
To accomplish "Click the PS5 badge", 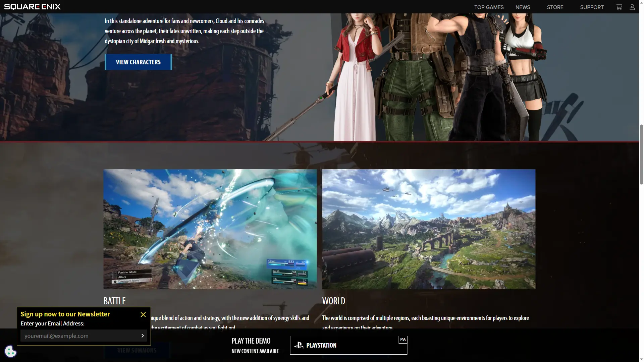I will coord(403,340).
